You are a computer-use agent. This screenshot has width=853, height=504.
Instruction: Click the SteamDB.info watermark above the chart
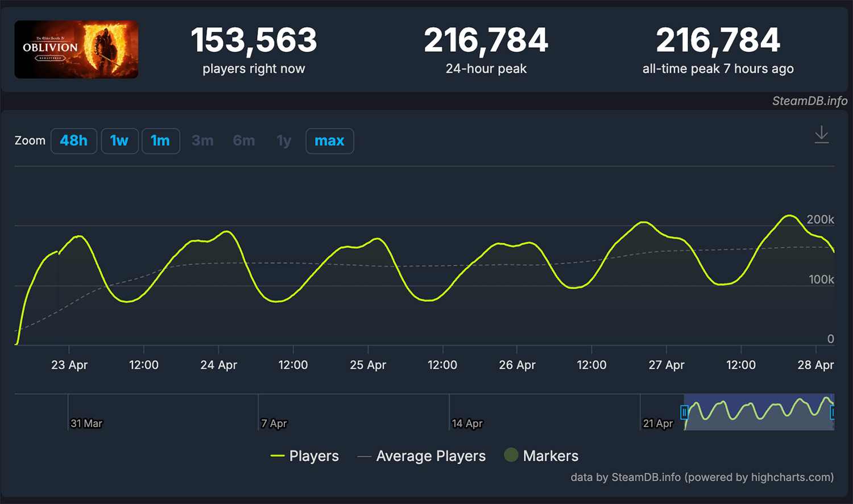click(809, 101)
